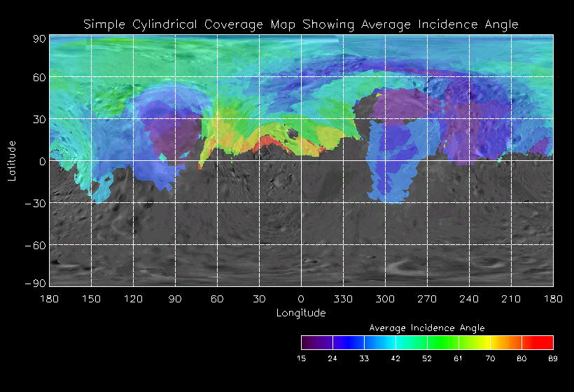Click the legend value '42'

395,358
